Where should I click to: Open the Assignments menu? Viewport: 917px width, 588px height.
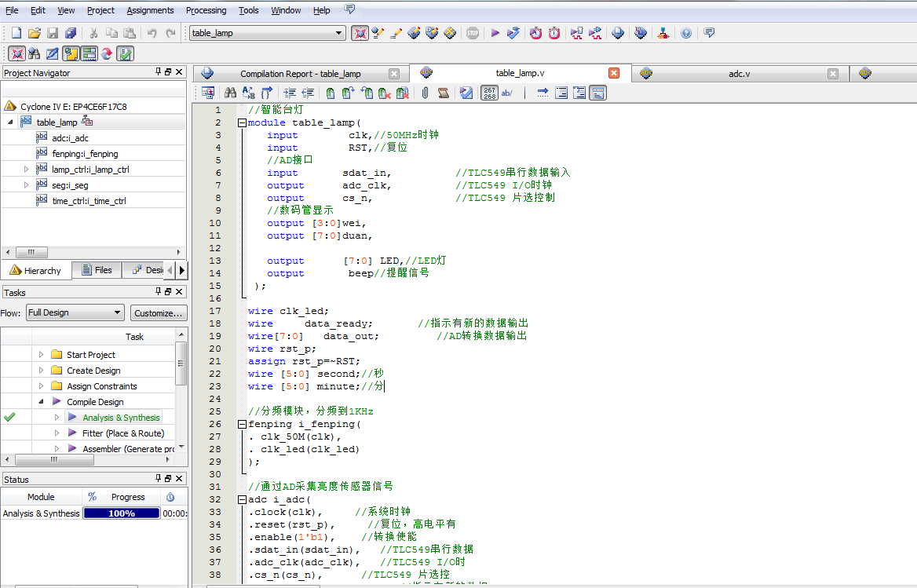coord(150,10)
